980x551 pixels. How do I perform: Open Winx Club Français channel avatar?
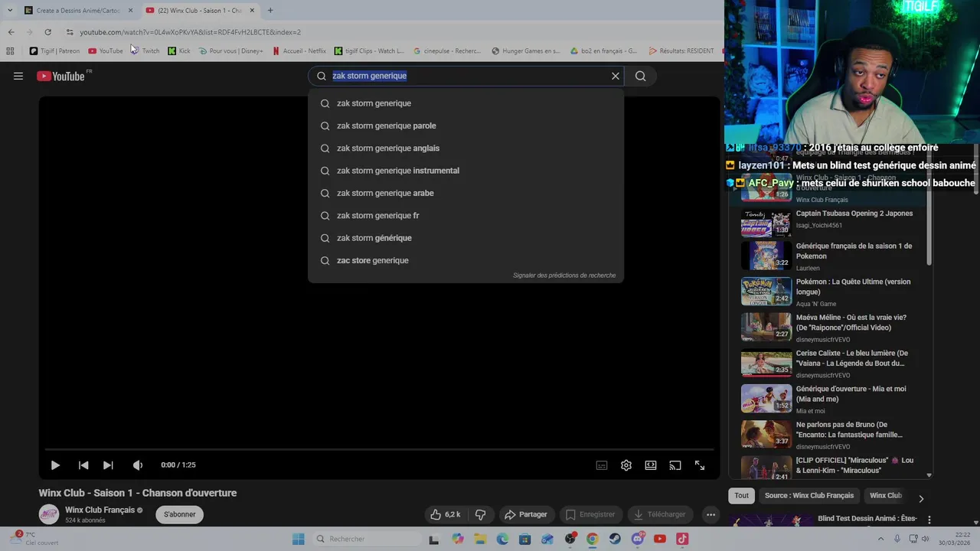49,514
